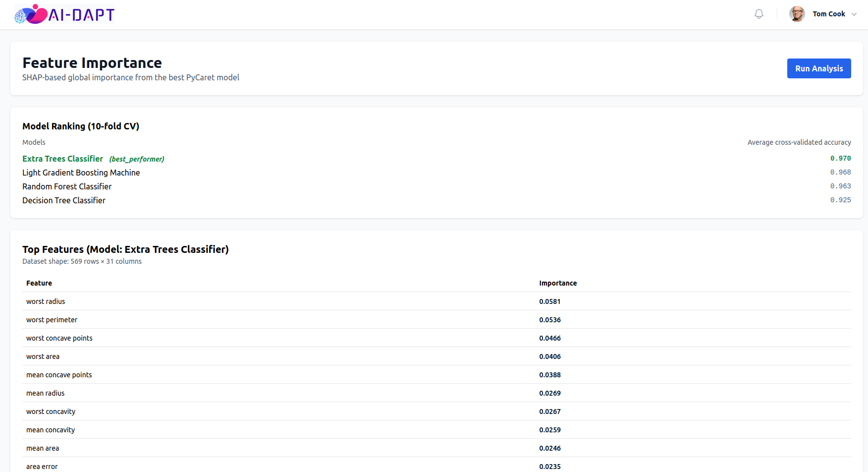Click importance value 0.0536
Image resolution: width=868 pixels, height=472 pixels.
(x=550, y=320)
